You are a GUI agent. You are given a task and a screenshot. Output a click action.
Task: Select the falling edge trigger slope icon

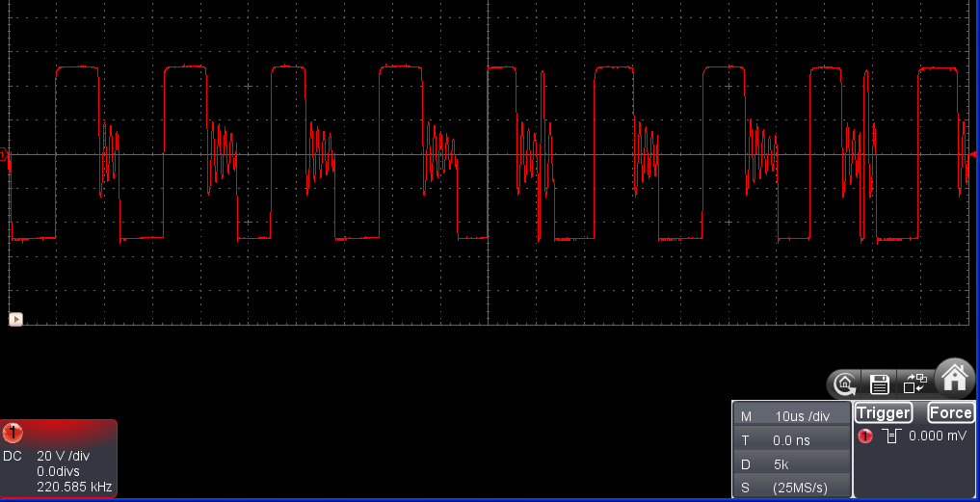click(891, 436)
